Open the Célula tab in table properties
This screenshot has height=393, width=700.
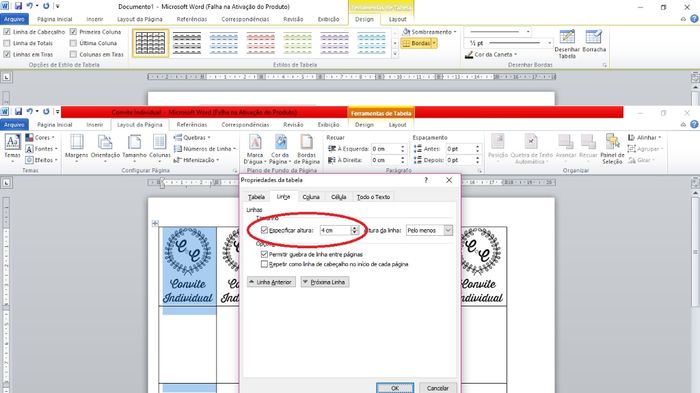pos(338,197)
